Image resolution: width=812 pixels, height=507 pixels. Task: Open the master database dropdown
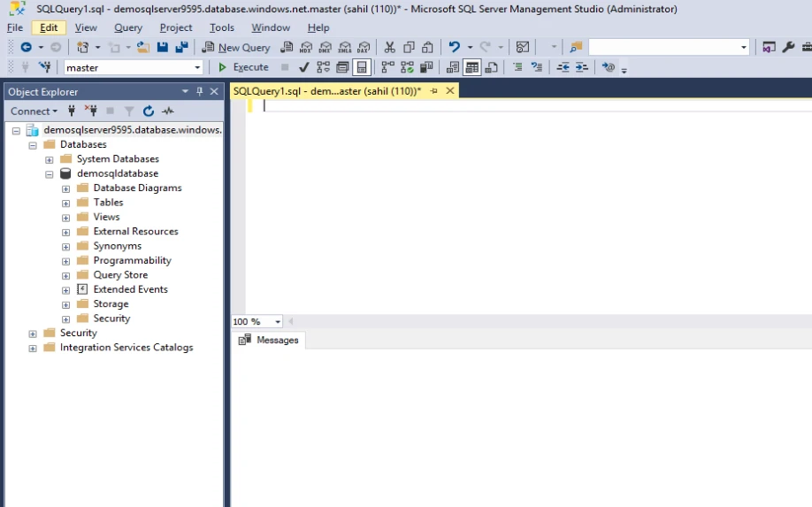(196, 67)
